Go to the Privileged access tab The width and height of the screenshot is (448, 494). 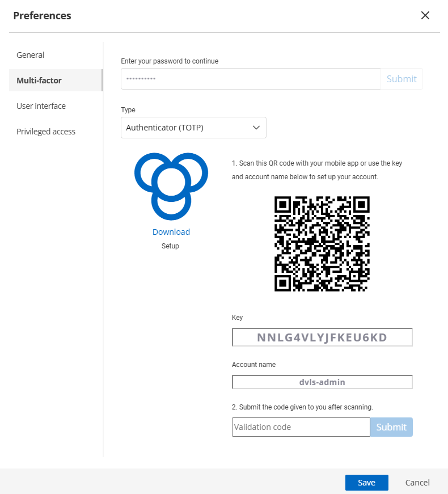pos(46,132)
